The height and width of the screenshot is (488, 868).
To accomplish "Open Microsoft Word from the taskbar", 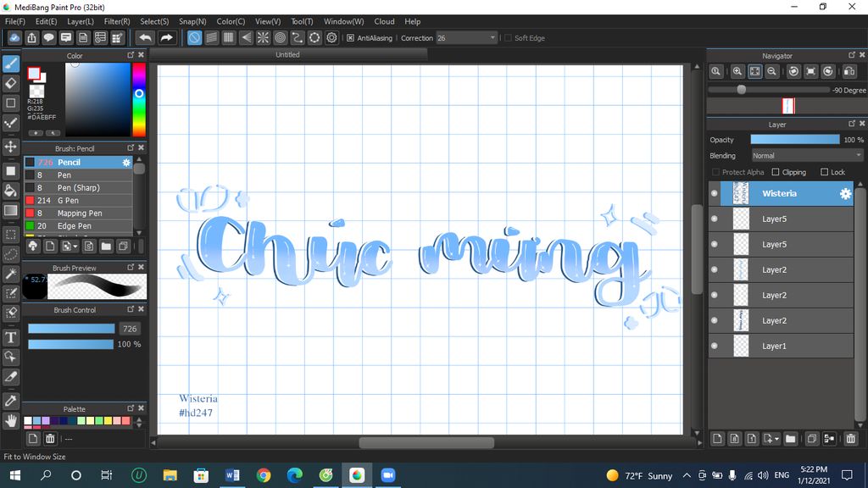I will pyautogui.click(x=232, y=475).
